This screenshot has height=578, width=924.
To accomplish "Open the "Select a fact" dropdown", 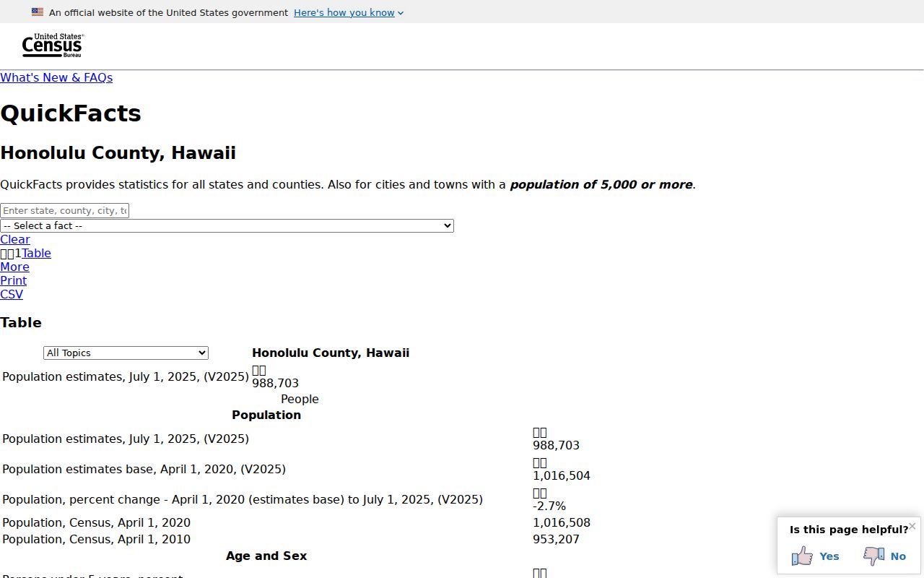I will [227, 225].
